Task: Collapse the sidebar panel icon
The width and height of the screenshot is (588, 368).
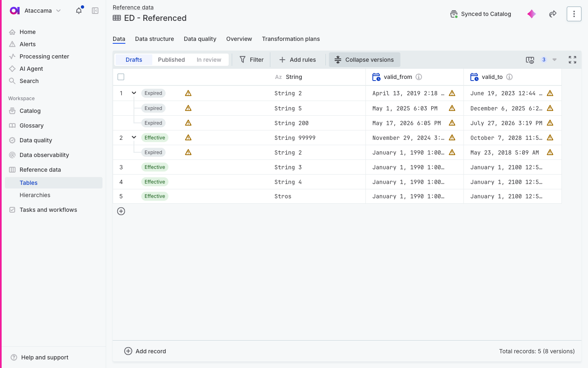Action: (95, 11)
